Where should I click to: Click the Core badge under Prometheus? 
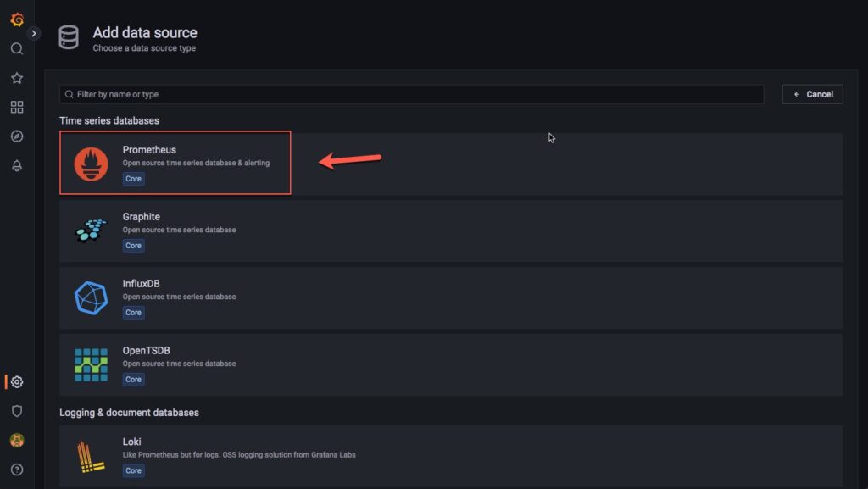point(133,179)
